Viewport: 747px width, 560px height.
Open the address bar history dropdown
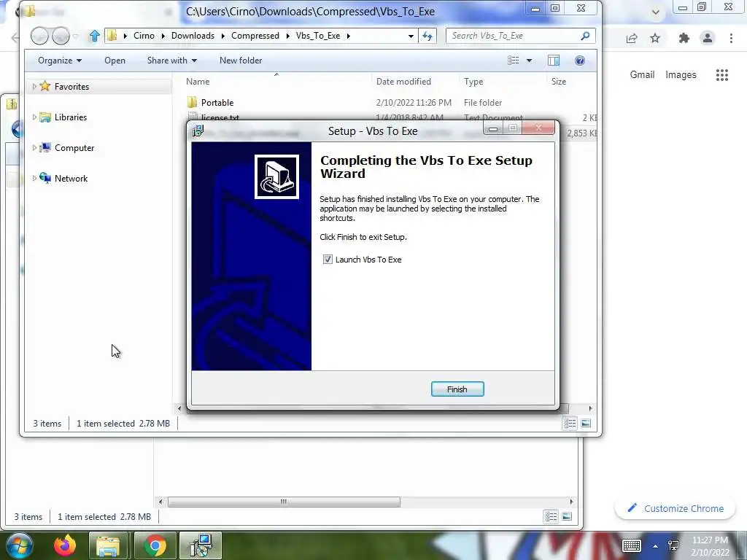tap(411, 36)
